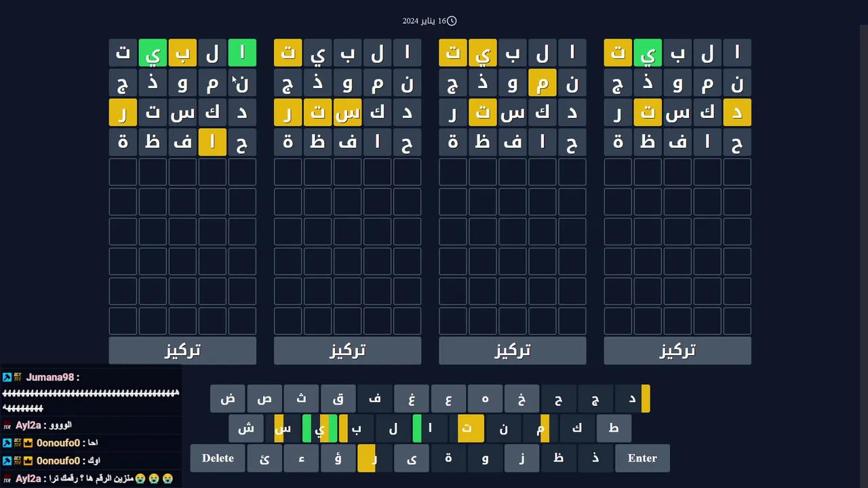
Task: Submit the guess with the Enter key
Action: tap(642, 458)
